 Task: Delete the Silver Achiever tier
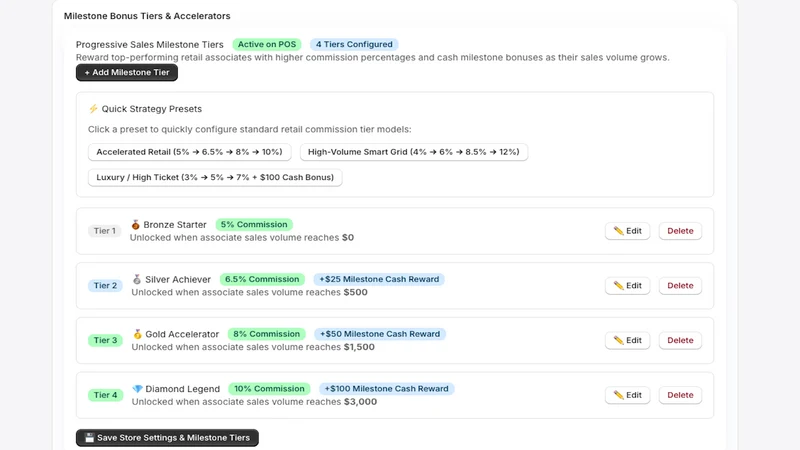(x=680, y=286)
